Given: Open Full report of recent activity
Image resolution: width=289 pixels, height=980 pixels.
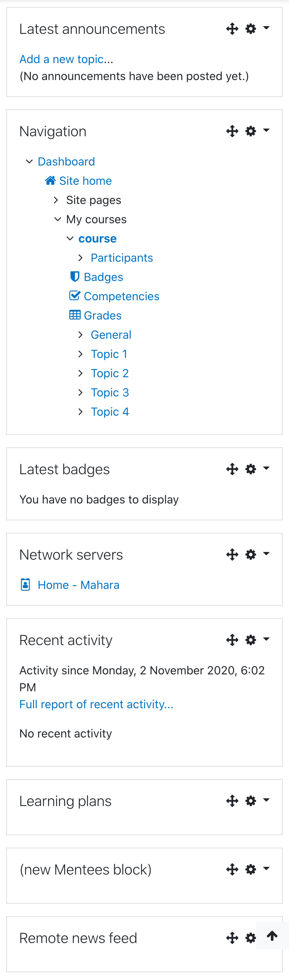Looking at the screenshot, I should click(x=96, y=704).
